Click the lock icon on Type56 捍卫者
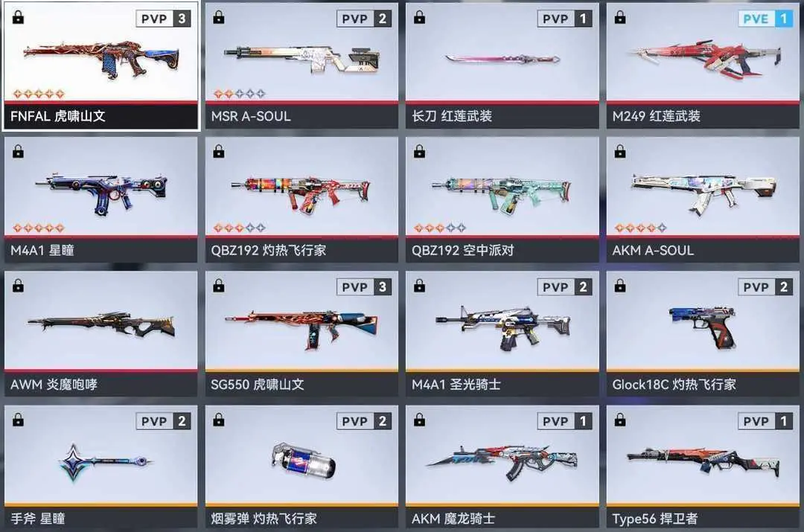This screenshot has width=804, height=532. point(620,420)
